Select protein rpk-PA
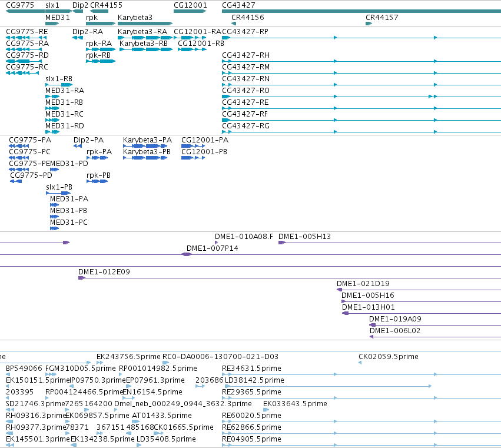The width and height of the screenshot is (501, 448). coord(99,152)
